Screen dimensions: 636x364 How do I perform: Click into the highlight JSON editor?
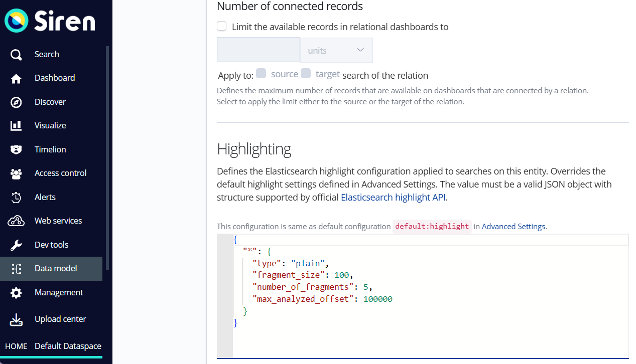[423, 296]
